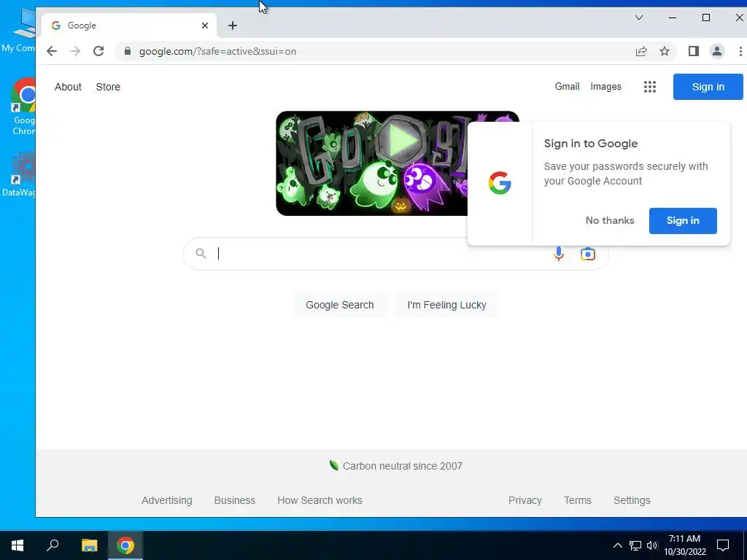The height and width of the screenshot is (560, 747).
Task: Open the Advertising footer link
Action: [167, 500]
